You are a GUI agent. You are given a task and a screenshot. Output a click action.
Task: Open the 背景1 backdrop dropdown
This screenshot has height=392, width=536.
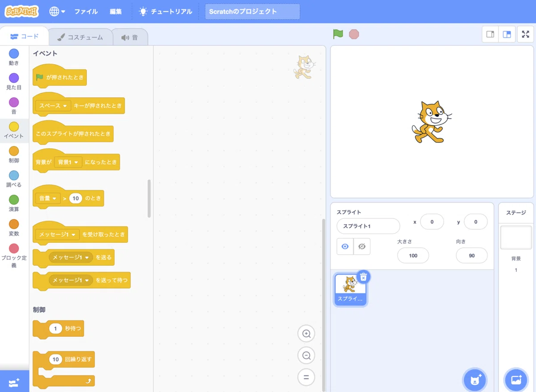[68, 163]
